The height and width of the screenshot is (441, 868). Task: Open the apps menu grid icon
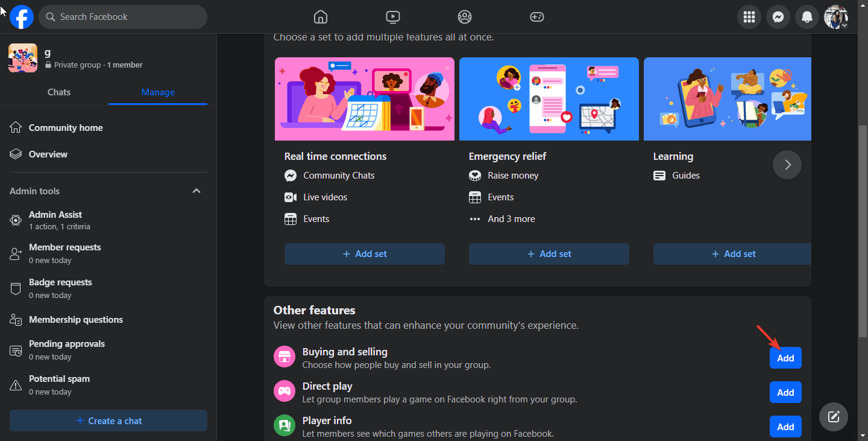click(749, 17)
